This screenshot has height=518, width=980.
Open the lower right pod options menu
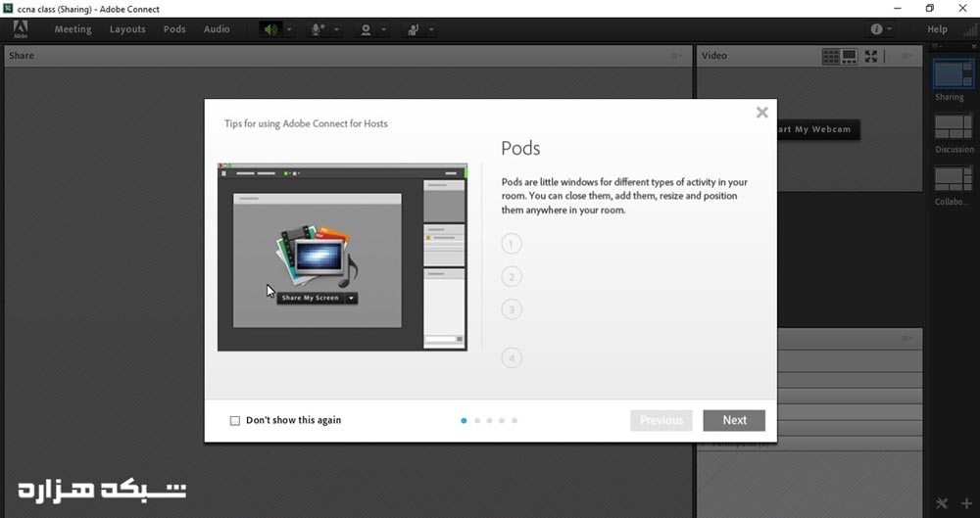(906, 339)
